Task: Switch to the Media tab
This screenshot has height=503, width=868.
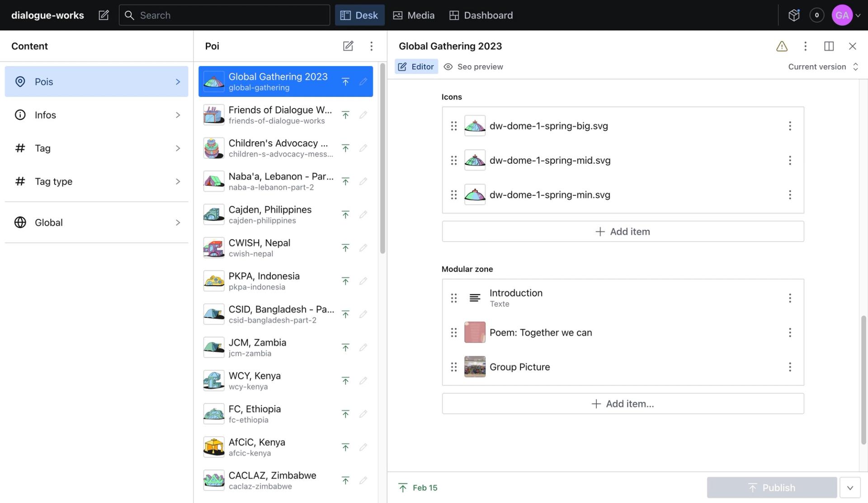Action: tap(414, 15)
